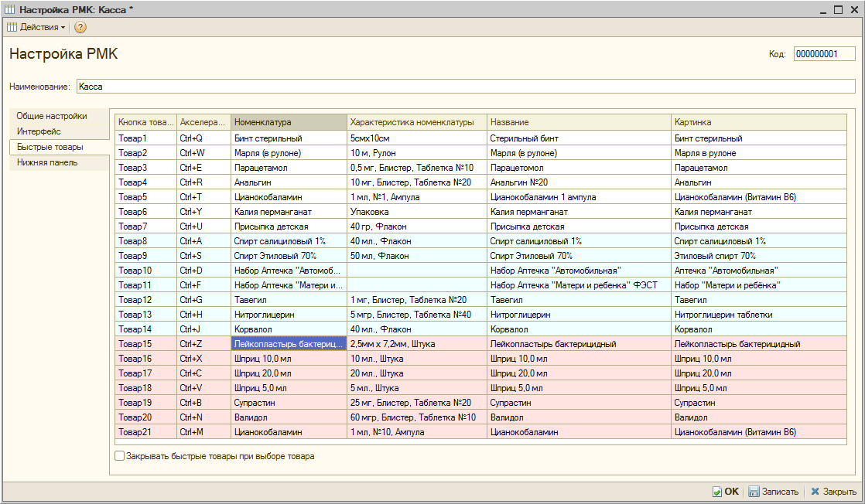This screenshot has height=504, width=865.
Task: Click the Номенклатура column header
Action: click(289, 122)
